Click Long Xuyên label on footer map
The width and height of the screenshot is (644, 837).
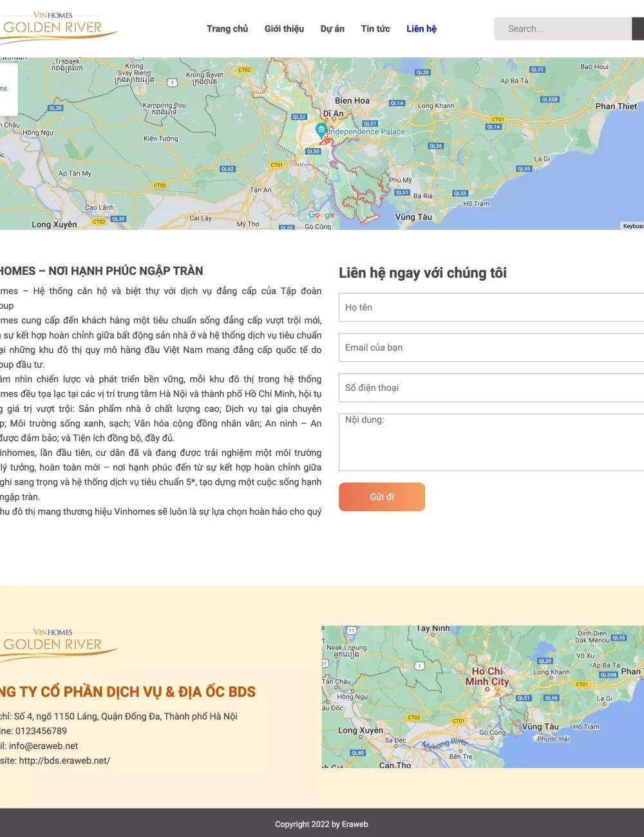click(361, 730)
